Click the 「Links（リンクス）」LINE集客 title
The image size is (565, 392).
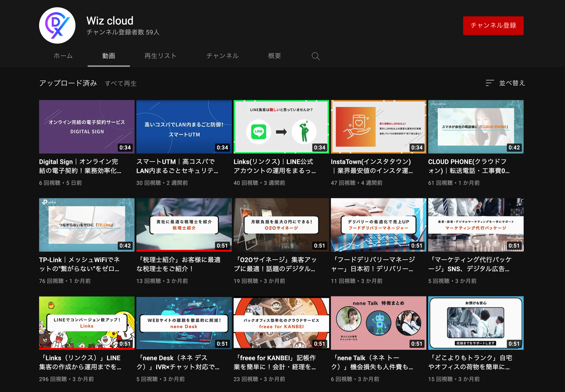pyautogui.click(x=80, y=362)
